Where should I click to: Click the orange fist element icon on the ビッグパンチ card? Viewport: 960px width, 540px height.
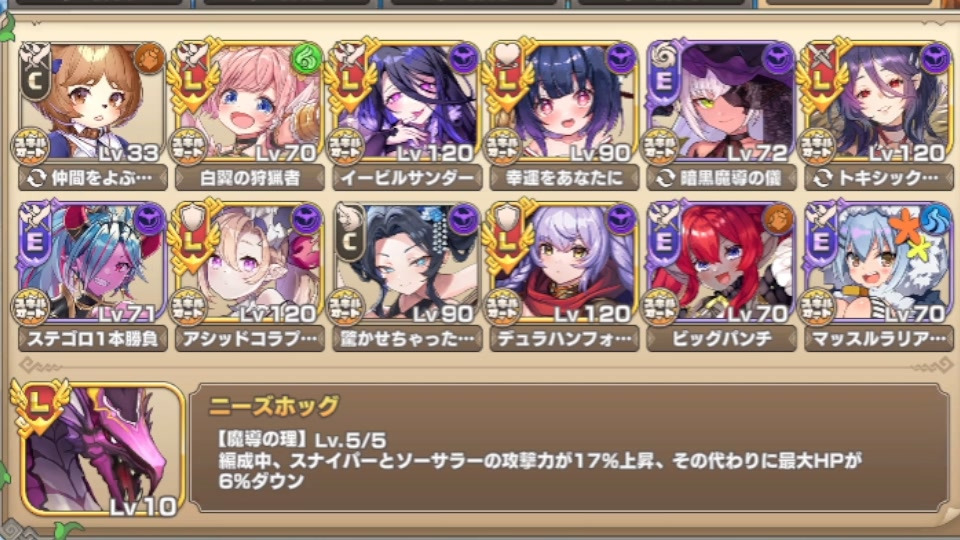point(778,219)
